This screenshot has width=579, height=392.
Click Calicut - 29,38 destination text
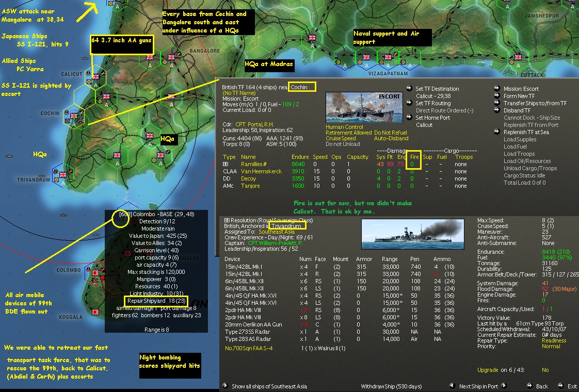click(433, 96)
